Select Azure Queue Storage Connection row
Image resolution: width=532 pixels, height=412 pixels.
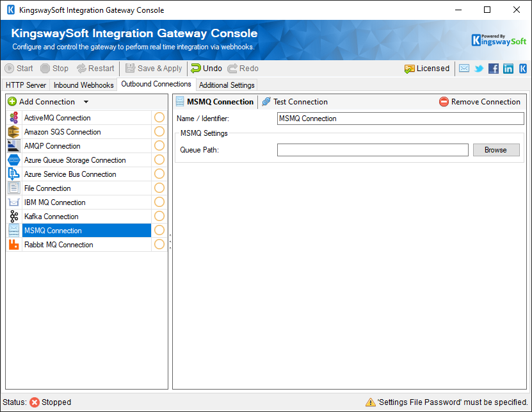(x=86, y=160)
